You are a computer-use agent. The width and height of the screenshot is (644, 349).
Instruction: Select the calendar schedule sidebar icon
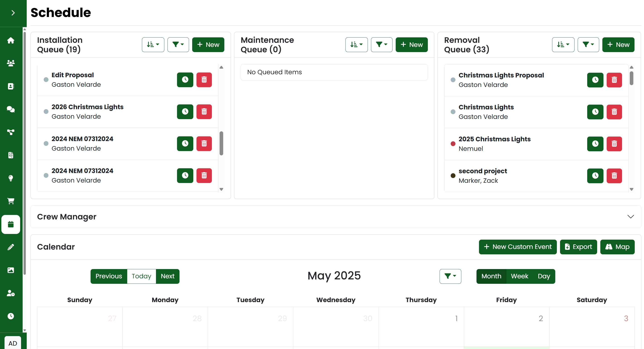point(11,224)
